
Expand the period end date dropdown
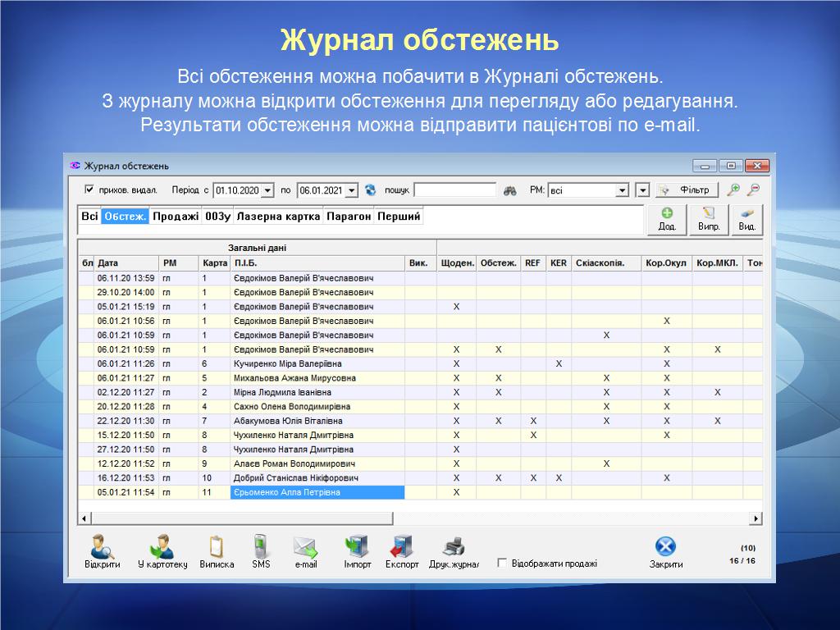352,190
